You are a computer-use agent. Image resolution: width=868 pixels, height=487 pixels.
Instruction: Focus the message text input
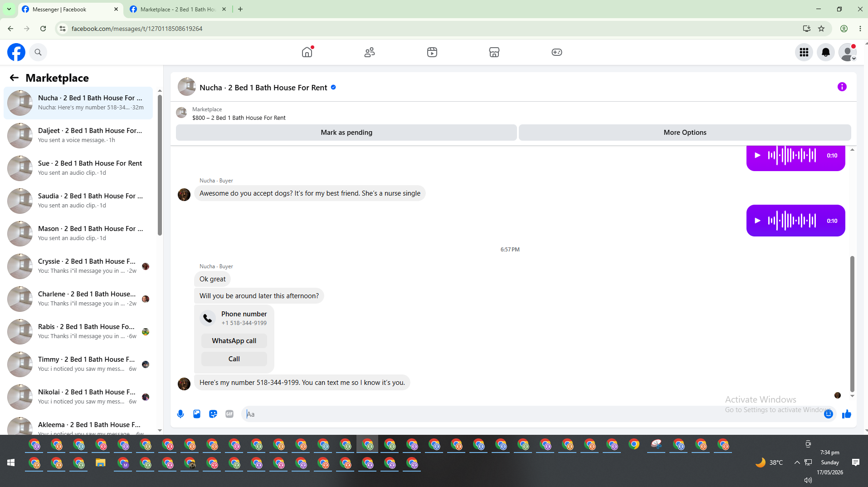coord(533,414)
